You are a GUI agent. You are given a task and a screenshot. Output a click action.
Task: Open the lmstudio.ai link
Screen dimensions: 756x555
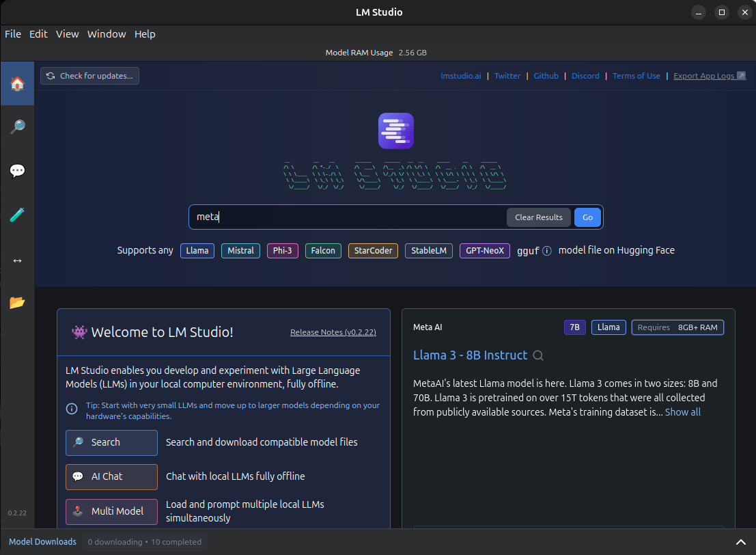click(x=460, y=76)
